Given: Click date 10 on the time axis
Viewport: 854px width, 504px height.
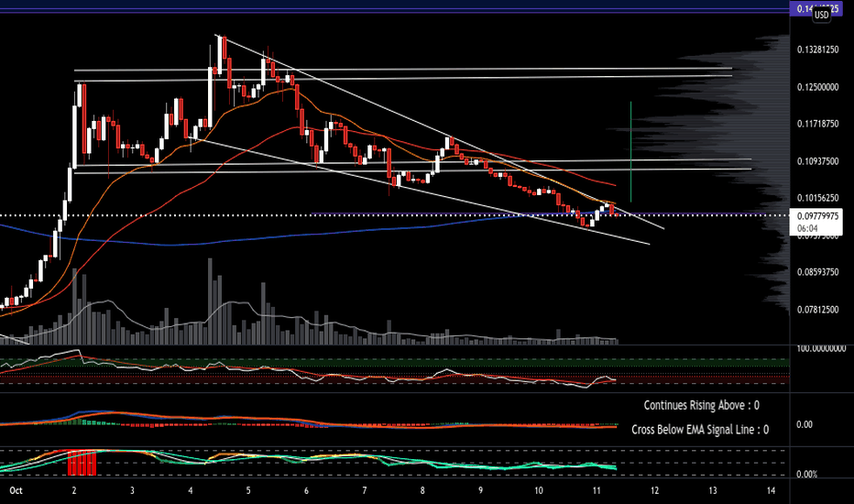Looking at the screenshot, I should pos(539,490).
